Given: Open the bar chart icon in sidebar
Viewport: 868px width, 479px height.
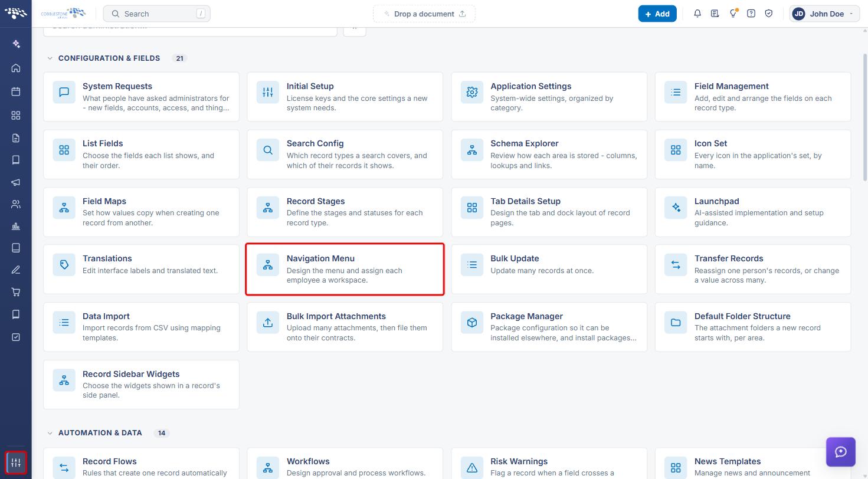Looking at the screenshot, I should tap(16, 227).
